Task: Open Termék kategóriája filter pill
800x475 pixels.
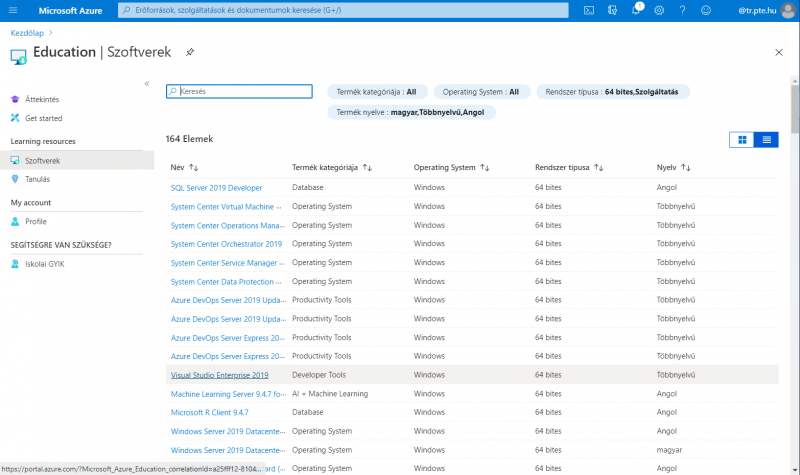Action: (x=377, y=92)
